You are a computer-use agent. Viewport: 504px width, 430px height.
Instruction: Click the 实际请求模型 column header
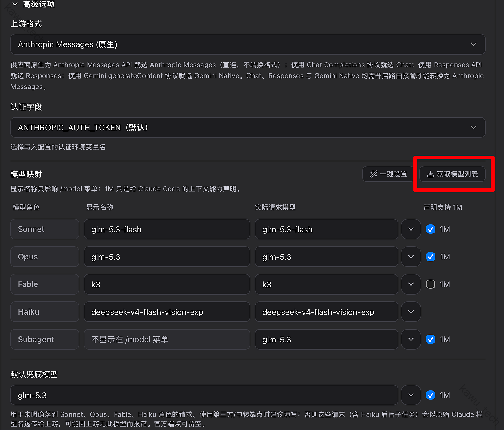[275, 207]
